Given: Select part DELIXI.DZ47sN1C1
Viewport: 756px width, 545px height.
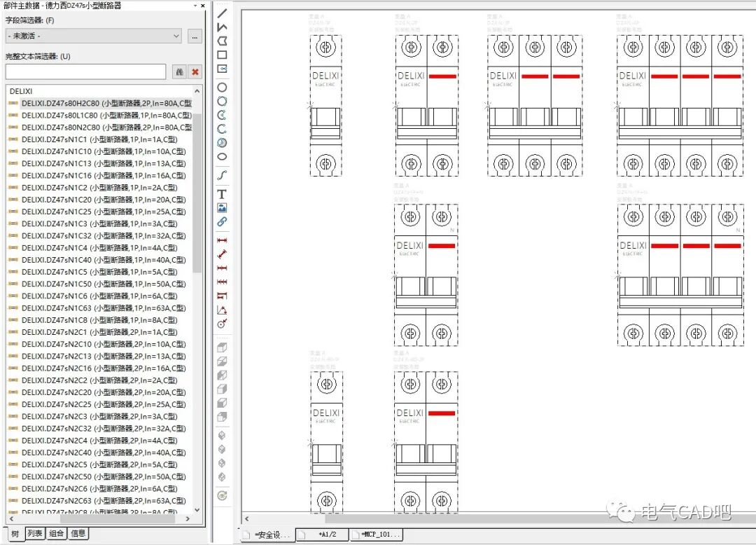Looking at the screenshot, I should pos(99,139).
